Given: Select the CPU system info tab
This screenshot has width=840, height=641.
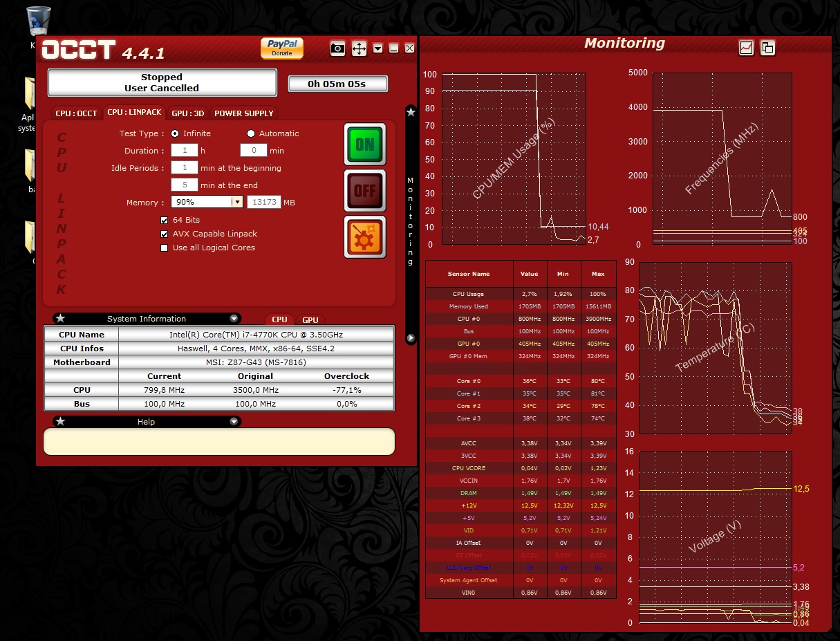Looking at the screenshot, I should pyautogui.click(x=279, y=319).
